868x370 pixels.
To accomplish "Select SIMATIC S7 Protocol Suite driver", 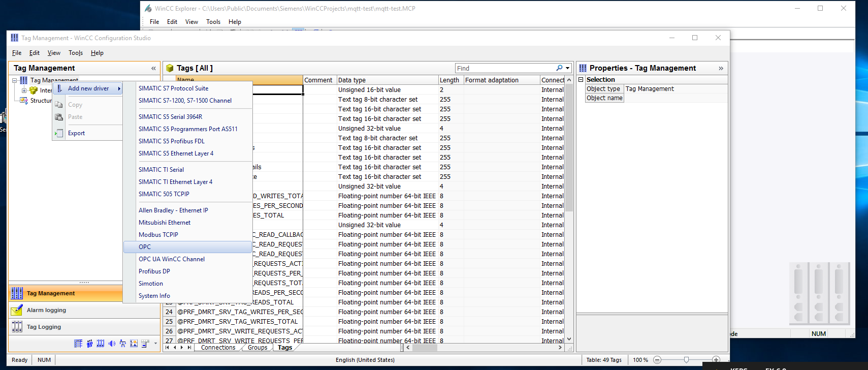I will pyautogui.click(x=188, y=88).
